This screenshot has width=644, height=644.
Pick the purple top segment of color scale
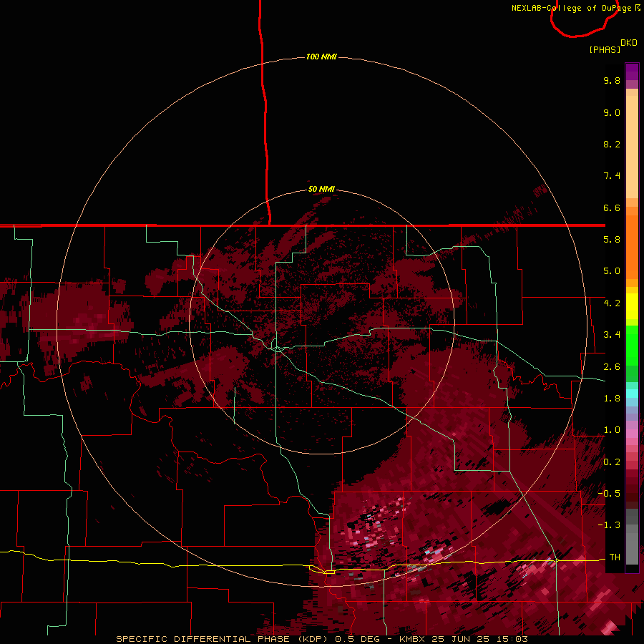[632, 72]
